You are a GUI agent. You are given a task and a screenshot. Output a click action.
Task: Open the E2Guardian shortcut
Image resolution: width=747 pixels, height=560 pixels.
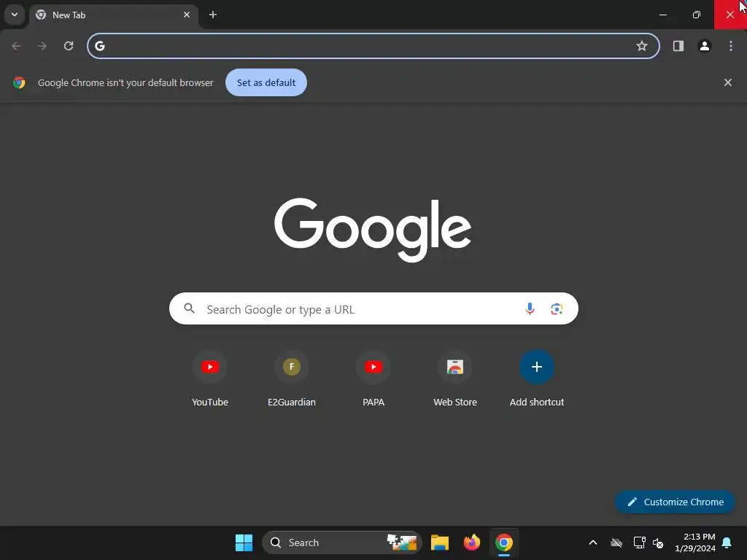click(x=292, y=378)
